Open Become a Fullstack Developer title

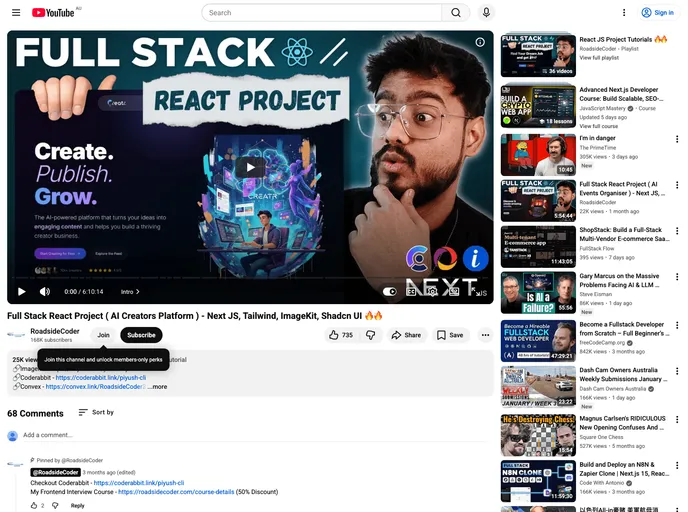(x=624, y=329)
